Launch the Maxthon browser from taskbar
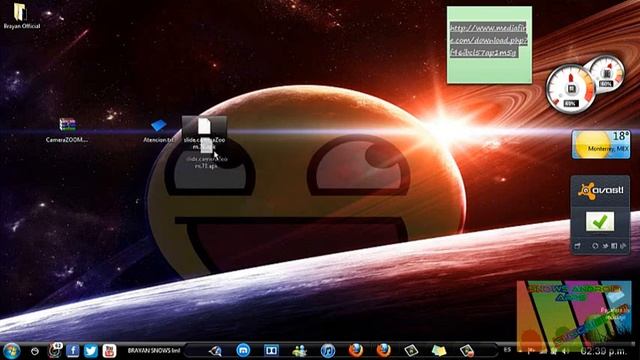Image resolution: width=640 pixels, height=360 pixels. coord(243,350)
